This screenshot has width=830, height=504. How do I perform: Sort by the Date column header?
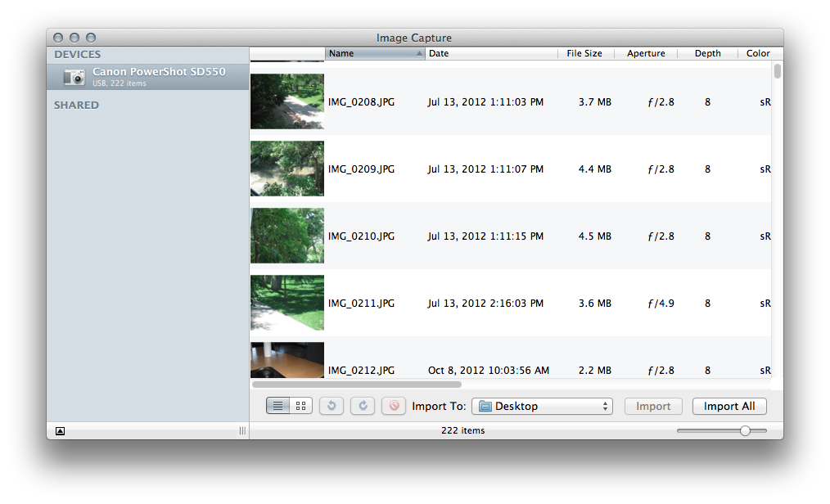[491, 53]
